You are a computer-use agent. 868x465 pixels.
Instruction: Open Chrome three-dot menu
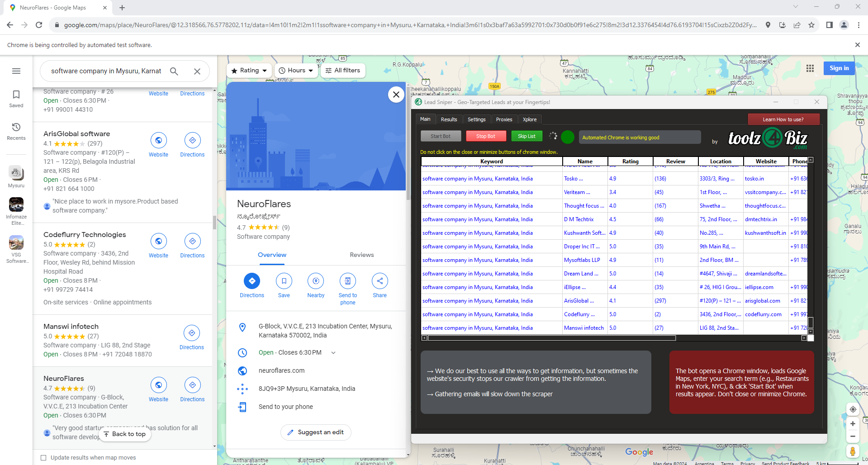pos(859,25)
